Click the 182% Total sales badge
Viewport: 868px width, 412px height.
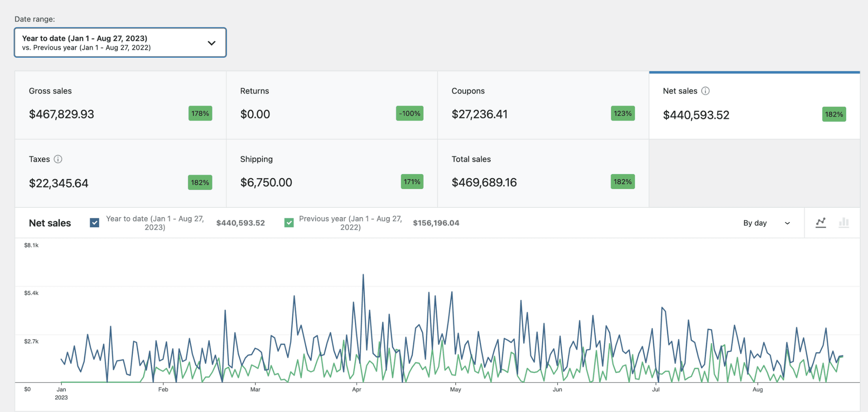click(623, 181)
